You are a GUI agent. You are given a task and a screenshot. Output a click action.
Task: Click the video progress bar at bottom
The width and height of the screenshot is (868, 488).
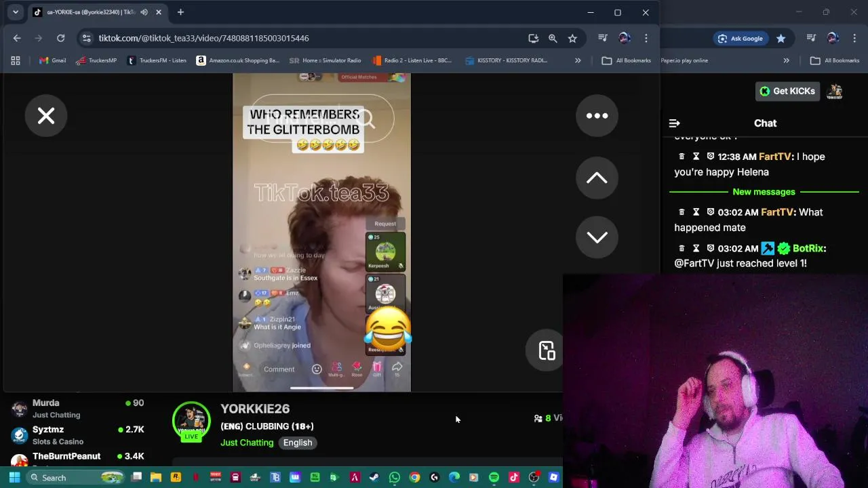point(322,388)
